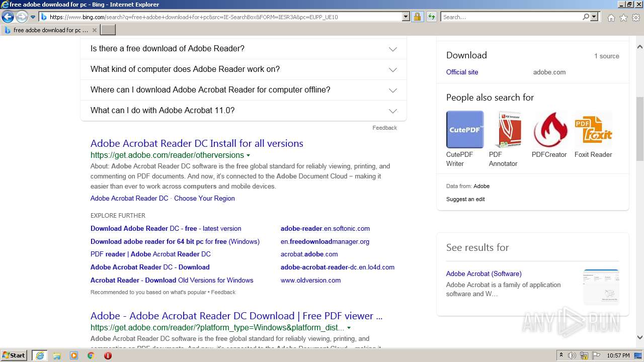Click the CutePDF Writer icon
Screen dimensions: 644x362
click(465, 130)
